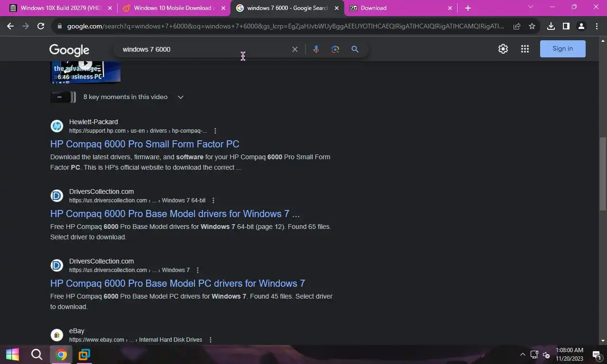Open VirtualBox icon in taskbar
607x364 pixels.
pos(84,355)
